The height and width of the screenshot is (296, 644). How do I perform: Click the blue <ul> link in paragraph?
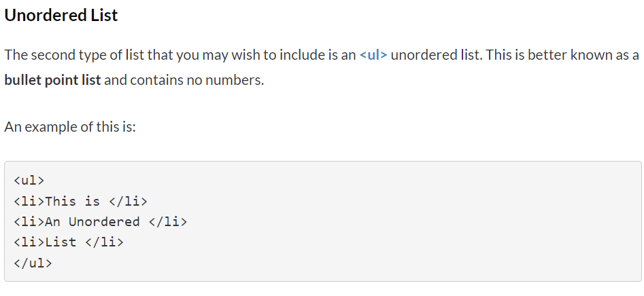[x=373, y=55]
